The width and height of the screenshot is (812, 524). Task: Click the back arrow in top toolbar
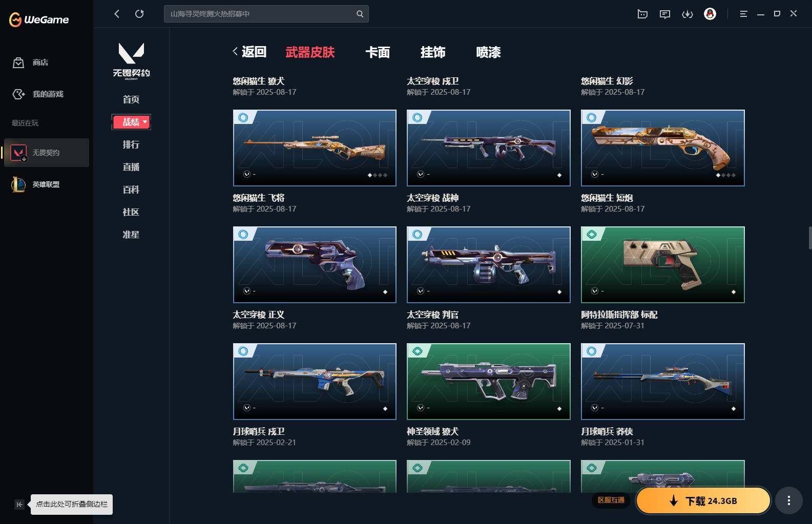coord(117,14)
